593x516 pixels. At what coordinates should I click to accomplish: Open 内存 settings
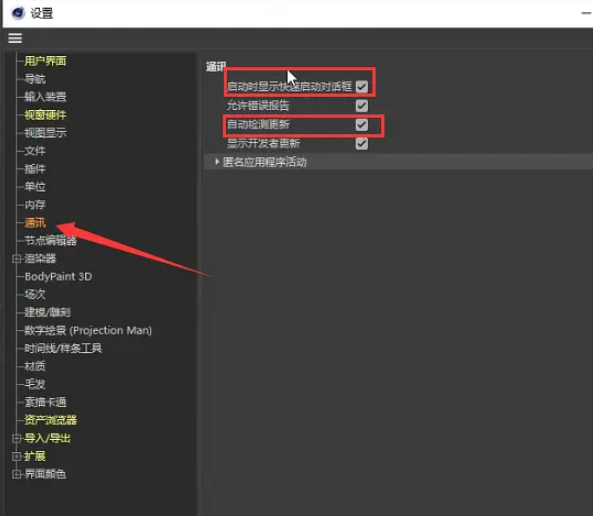35,204
